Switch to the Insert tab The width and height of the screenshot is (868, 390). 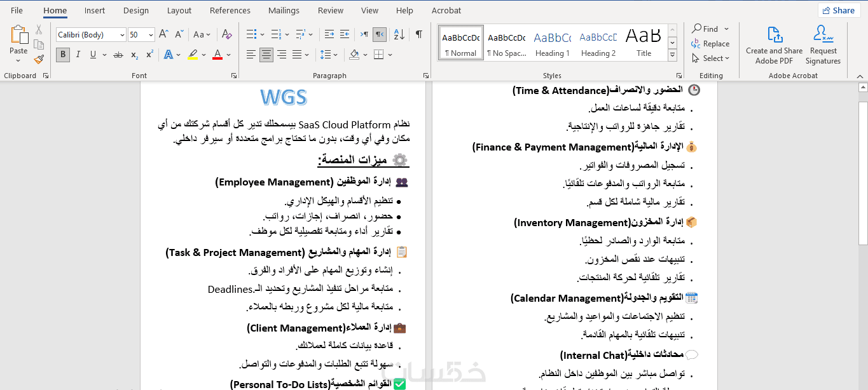coord(95,10)
